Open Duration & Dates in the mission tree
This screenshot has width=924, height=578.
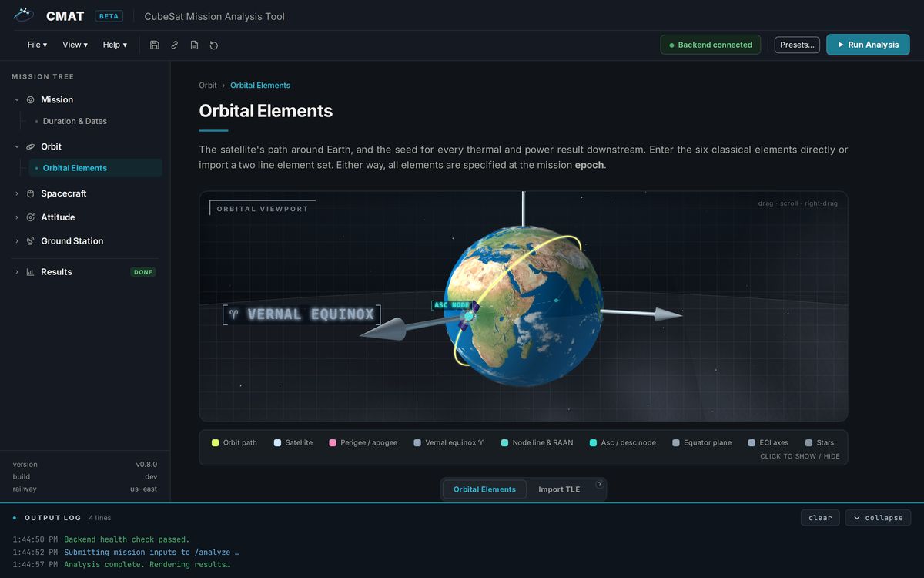coord(75,121)
